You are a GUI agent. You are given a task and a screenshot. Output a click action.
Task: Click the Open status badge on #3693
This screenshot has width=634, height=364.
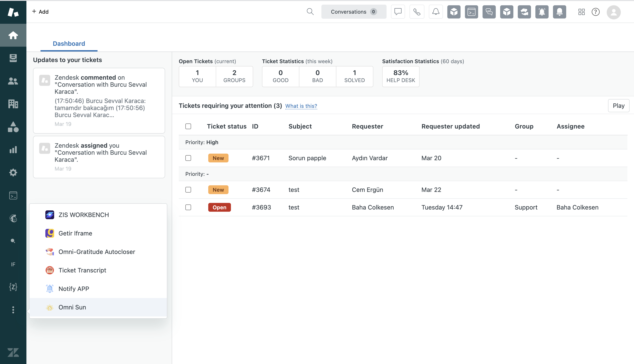(x=219, y=208)
